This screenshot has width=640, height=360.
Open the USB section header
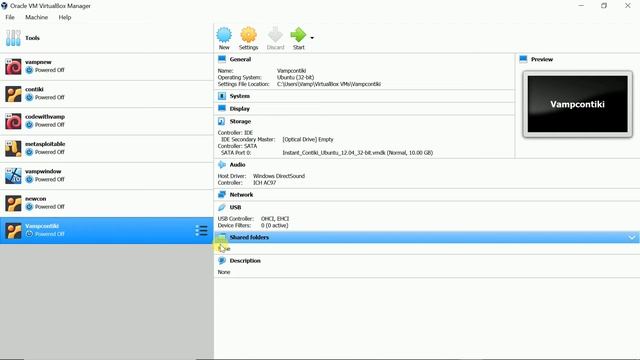click(x=235, y=207)
